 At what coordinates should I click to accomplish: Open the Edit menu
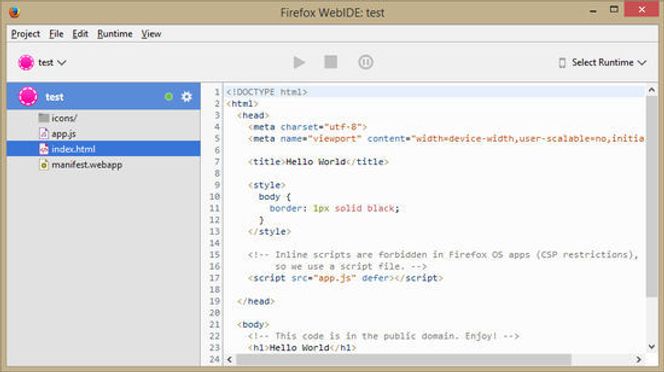80,34
